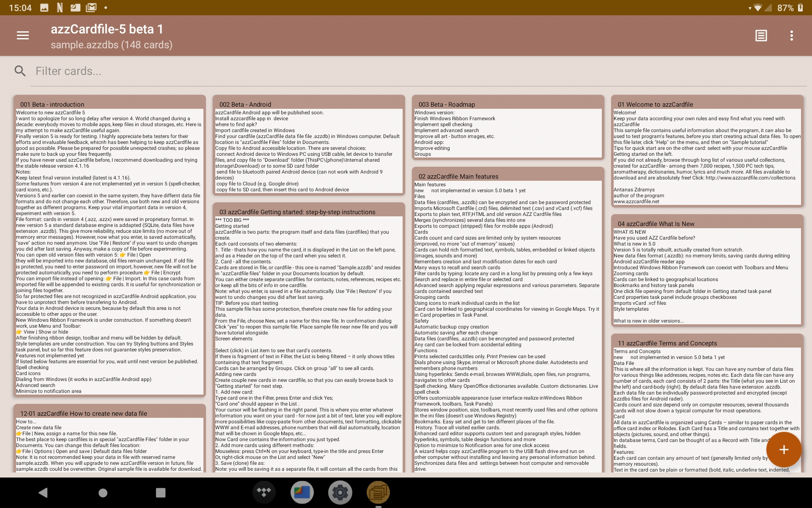Click 'Style templates' line in What Is New card
The height and width of the screenshot is (508, 812).
point(631,309)
